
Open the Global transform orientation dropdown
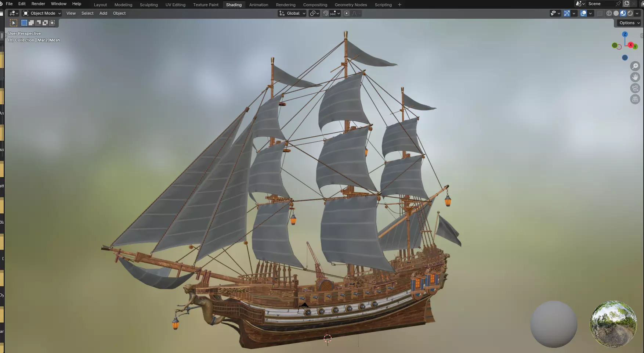coord(292,13)
